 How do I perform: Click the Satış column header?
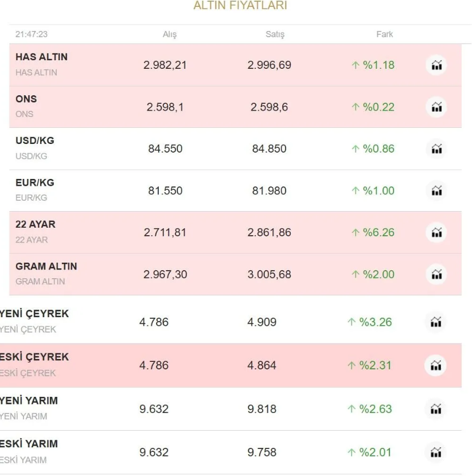[x=275, y=34]
